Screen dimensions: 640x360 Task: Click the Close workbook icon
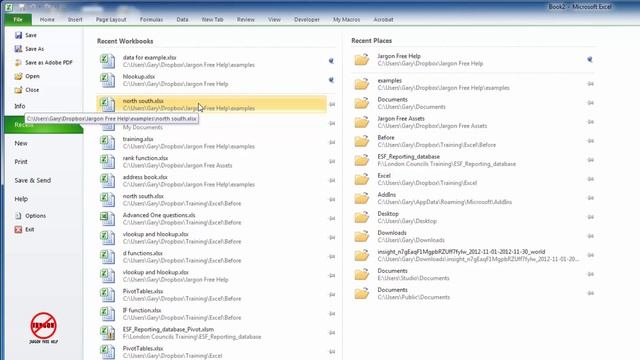tap(18, 90)
